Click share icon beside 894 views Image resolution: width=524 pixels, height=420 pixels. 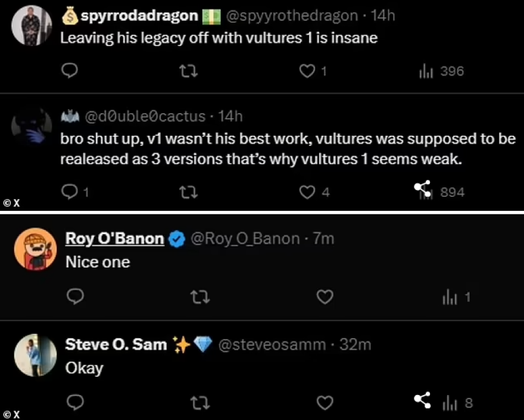pyautogui.click(x=423, y=189)
